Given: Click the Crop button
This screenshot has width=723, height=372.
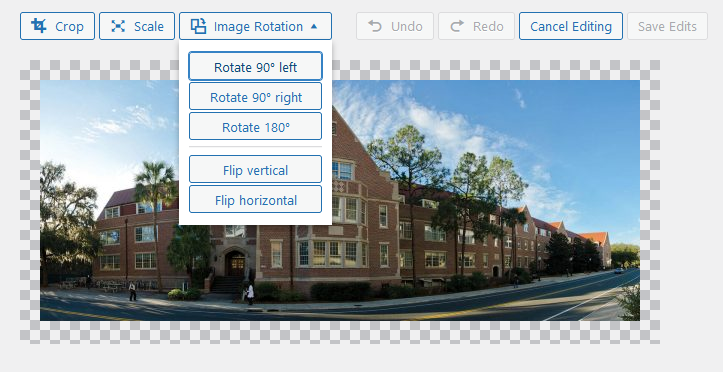Looking at the screenshot, I should [x=57, y=26].
